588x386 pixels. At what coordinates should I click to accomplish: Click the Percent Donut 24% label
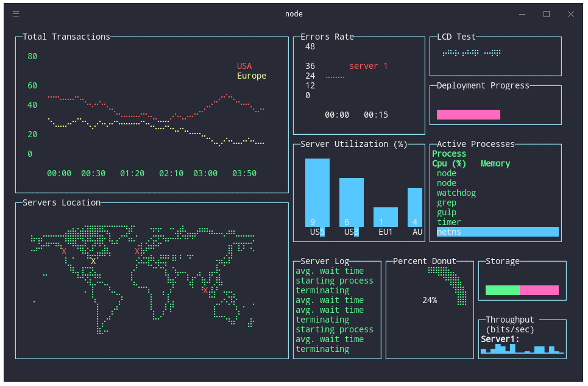(430, 300)
